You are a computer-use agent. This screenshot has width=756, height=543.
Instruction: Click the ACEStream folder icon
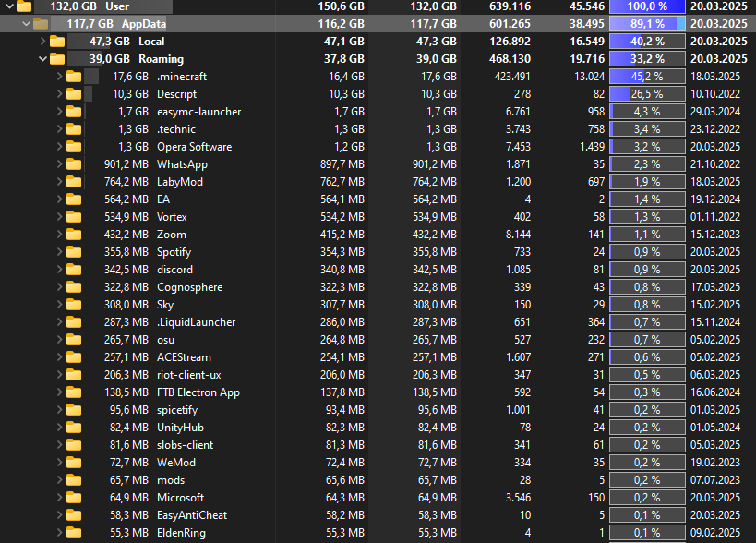tap(74, 357)
